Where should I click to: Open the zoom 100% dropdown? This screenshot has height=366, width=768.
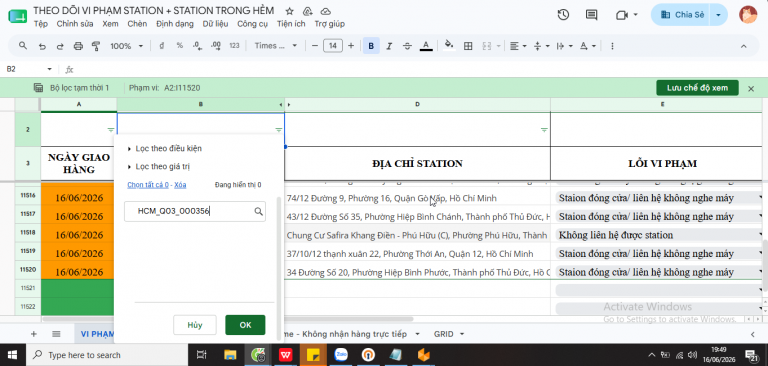click(126, 46)
